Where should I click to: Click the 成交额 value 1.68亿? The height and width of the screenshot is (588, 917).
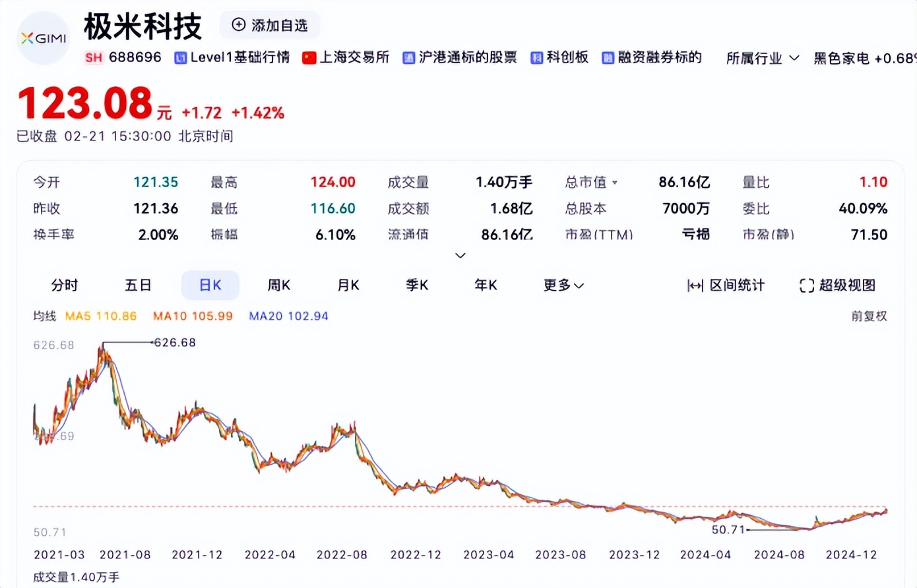[x=511, y=209]
